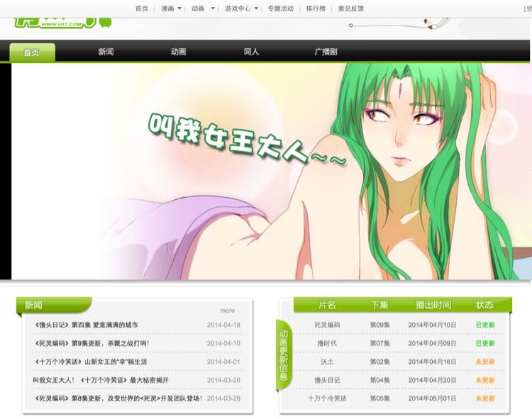Click the 播出时间 column header
This screenshot has height=419, width=532.
[x=433, y=305]
